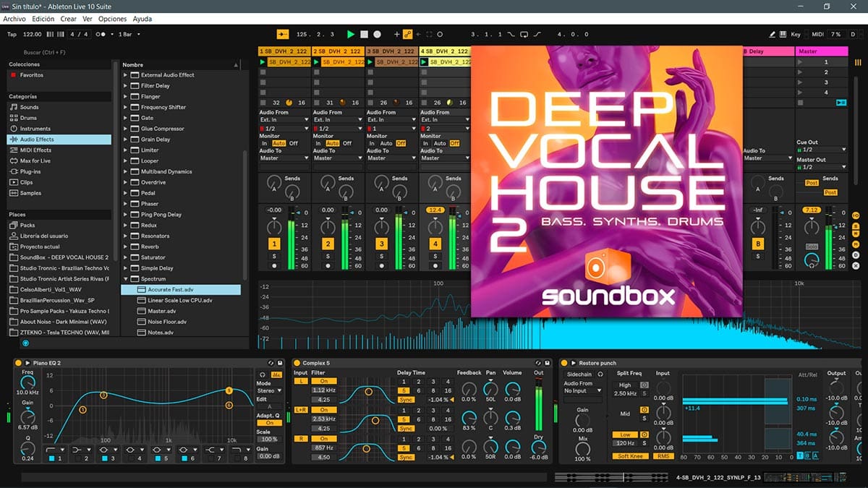Open the Ver menu
The width and height of the screenshot is (868, 488).
point(88,19)
